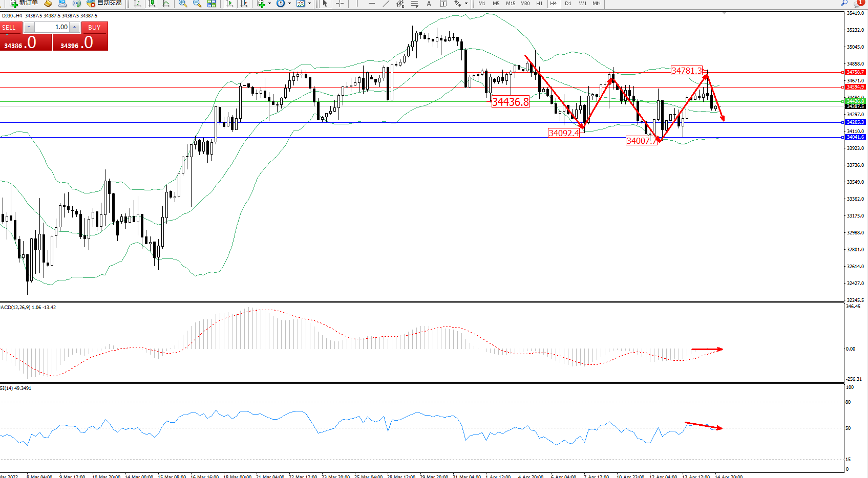Switch to the D1 timeframe
The width and height of the screenshot is (868, 478).
568,4
